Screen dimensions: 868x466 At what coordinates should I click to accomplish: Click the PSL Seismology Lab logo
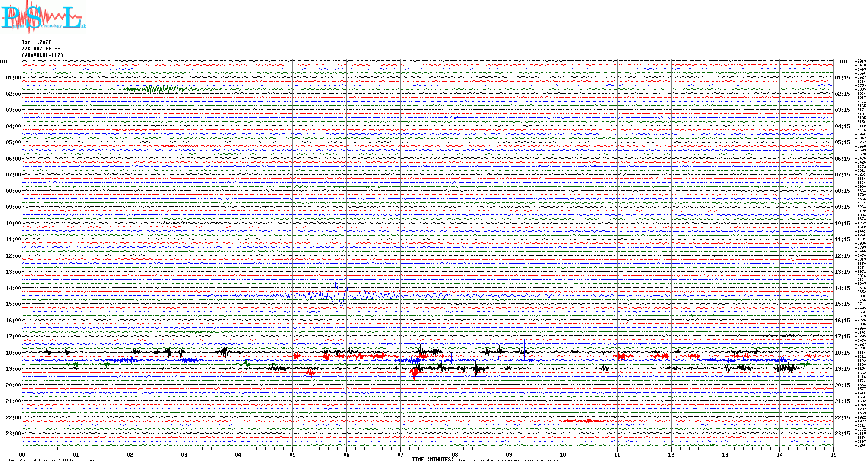pos(43,16)
